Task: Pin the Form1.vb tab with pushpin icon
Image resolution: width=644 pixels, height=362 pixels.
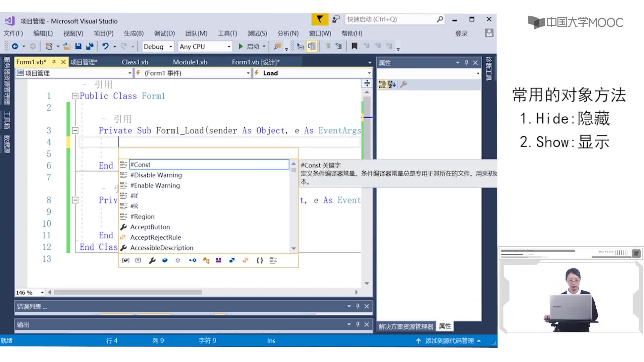Action: [x=54, y=62]
